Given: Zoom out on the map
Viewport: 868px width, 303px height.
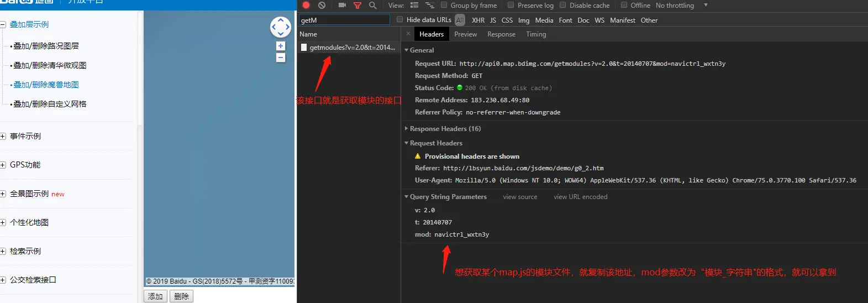Looking at the screenshot, I should [x=281, y=58].
